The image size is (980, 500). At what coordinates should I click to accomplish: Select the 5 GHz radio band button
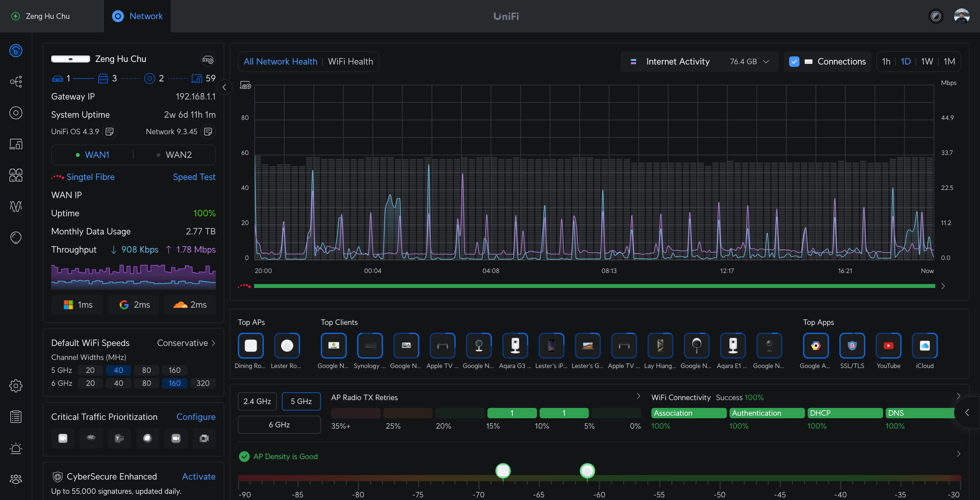301,401
